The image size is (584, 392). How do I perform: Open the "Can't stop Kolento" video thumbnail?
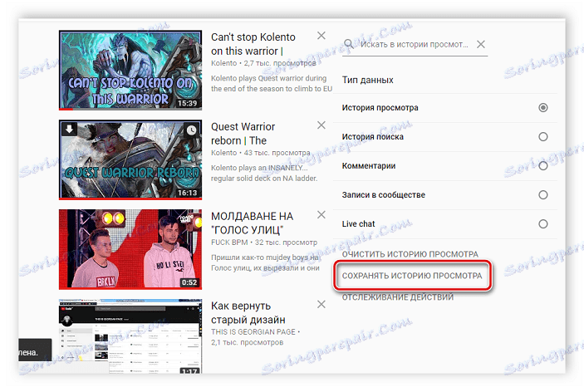(130, 70)
